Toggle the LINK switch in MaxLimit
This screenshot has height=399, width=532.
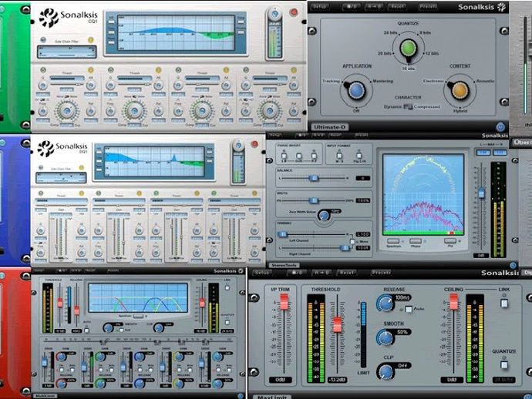click(x=504, y=303)
